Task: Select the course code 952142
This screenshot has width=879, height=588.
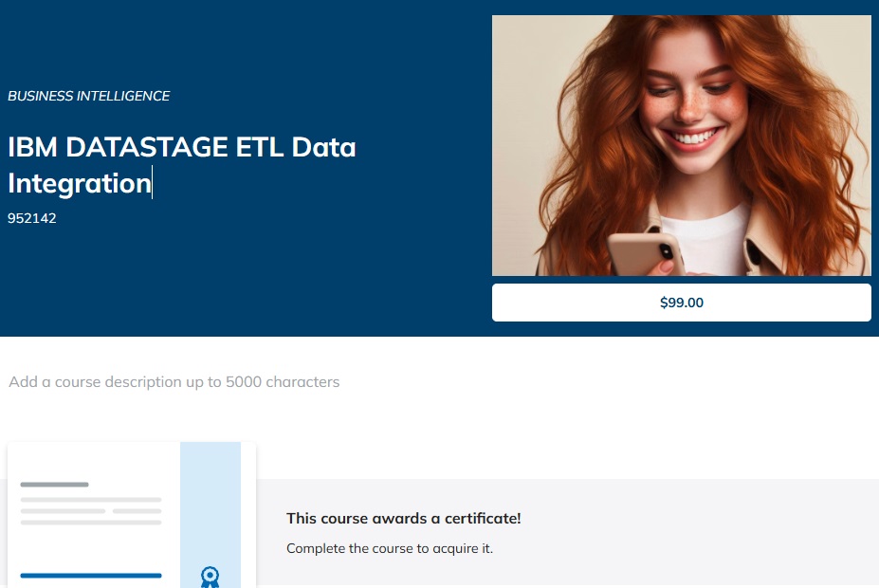Action: 32,218
